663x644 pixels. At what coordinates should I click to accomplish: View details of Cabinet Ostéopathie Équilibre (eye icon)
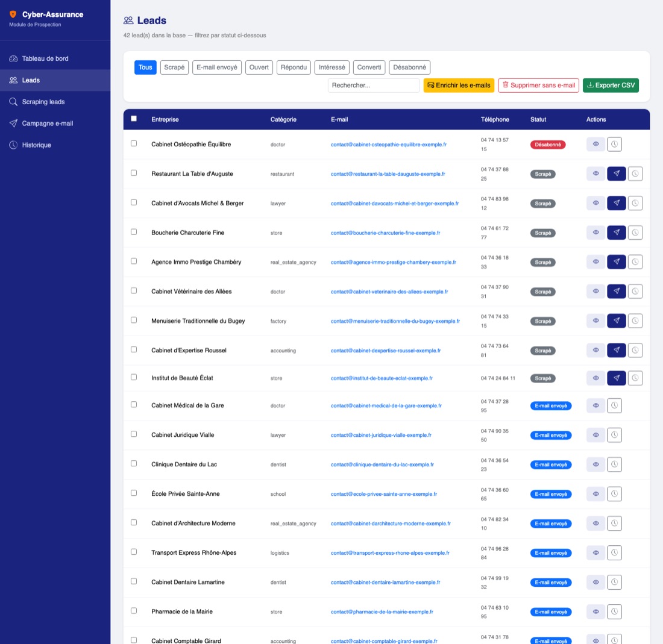595,144
